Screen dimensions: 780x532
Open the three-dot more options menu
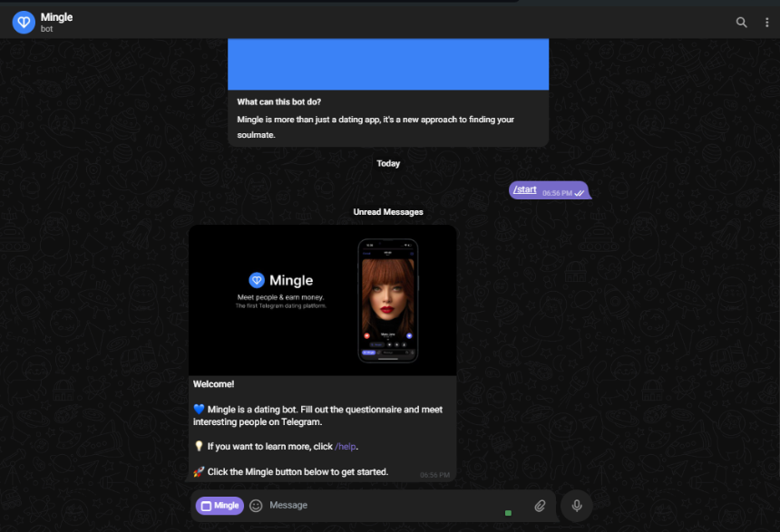pos(766,23)
